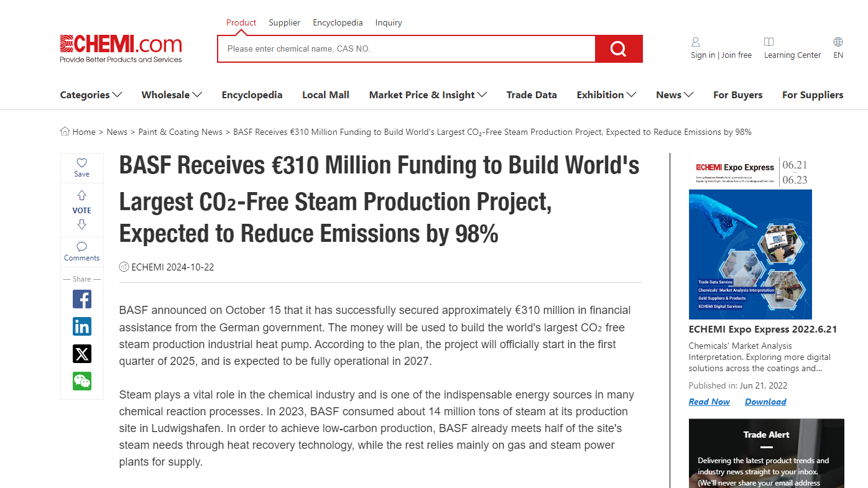Click the ECHEMI author icon beside date
868x488 pixels.
coord(124,267)
